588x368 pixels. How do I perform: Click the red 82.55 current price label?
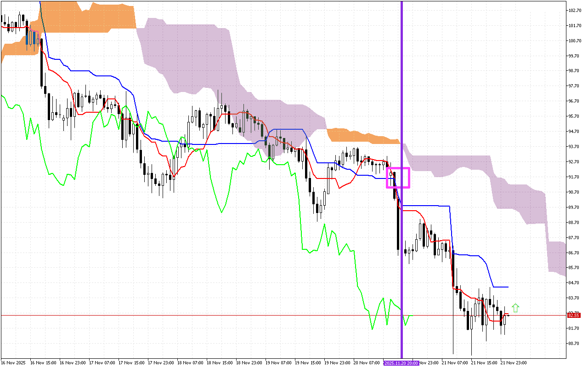[574, 315]
